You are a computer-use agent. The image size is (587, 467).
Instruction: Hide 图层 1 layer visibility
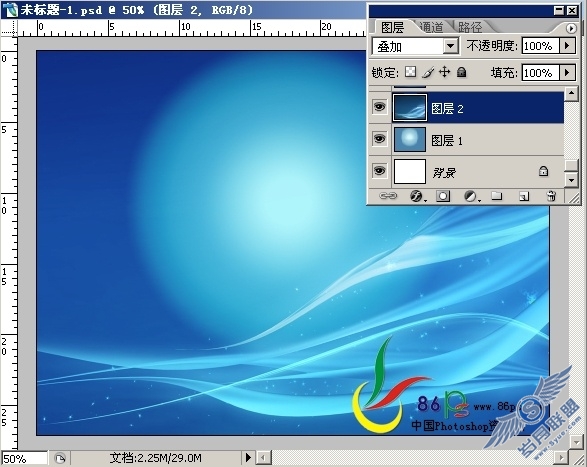pyautogui.click(x=379, y=139)
